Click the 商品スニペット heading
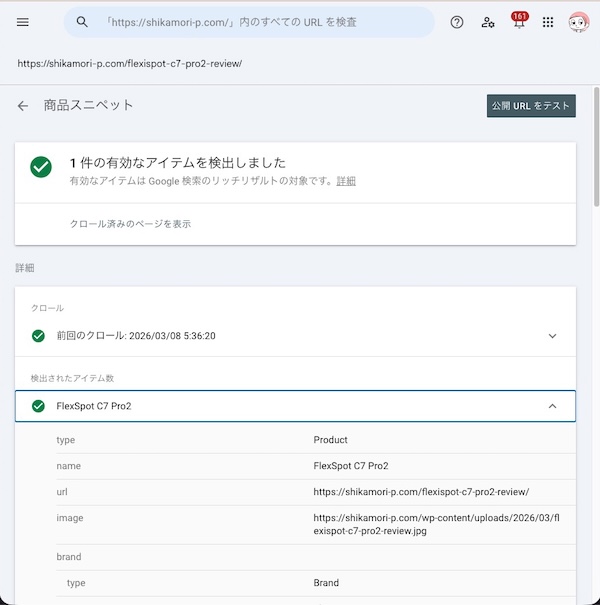Image resolution: width=600 pixels, height=605 pixels. pos(88,105)
